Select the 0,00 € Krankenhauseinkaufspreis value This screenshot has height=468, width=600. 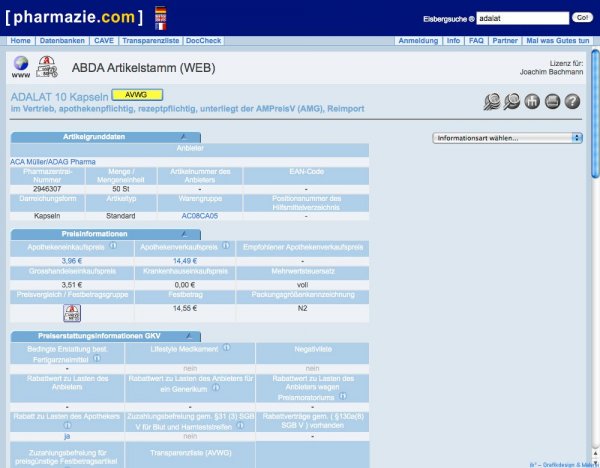click(185, 285)
